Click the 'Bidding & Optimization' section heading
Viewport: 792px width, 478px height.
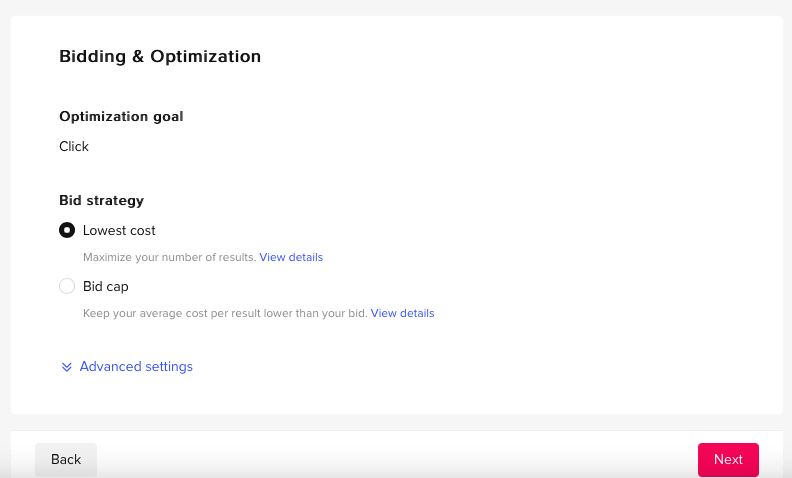160,56
